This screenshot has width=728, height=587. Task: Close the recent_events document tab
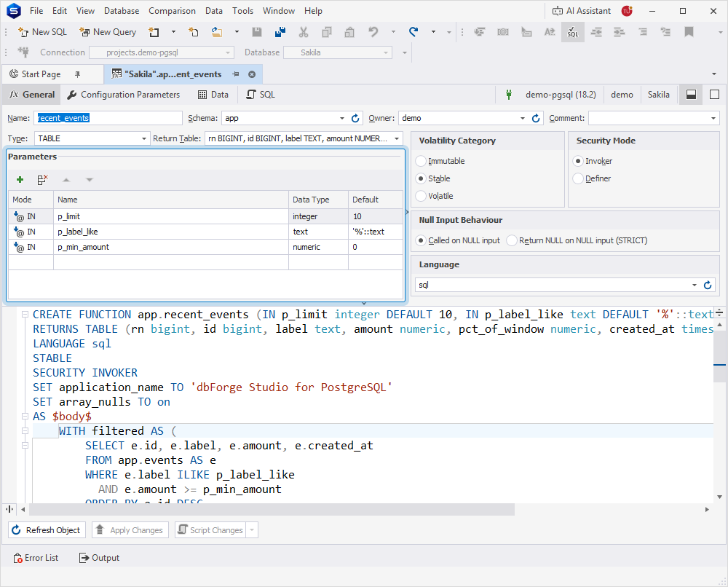pyautogui.click(x=252, y=74)
